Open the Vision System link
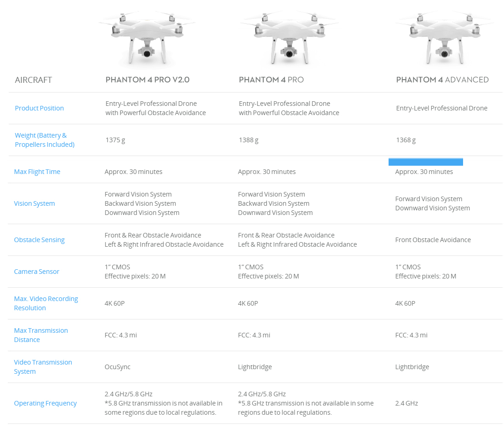The image size is (504, 429). 34,203
